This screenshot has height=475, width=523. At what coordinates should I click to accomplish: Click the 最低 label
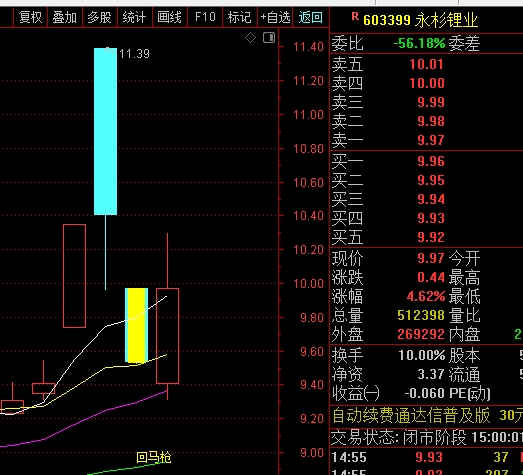pos(464,296)
